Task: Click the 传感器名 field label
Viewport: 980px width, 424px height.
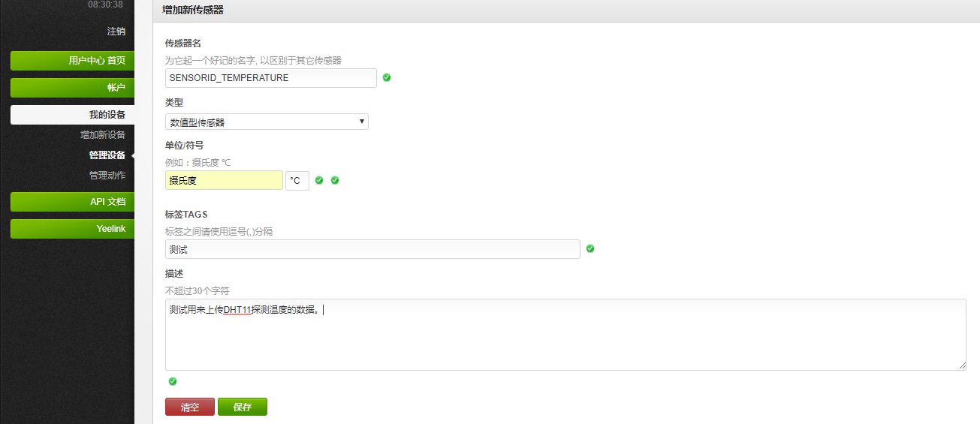Action: [x=183, y=43]
